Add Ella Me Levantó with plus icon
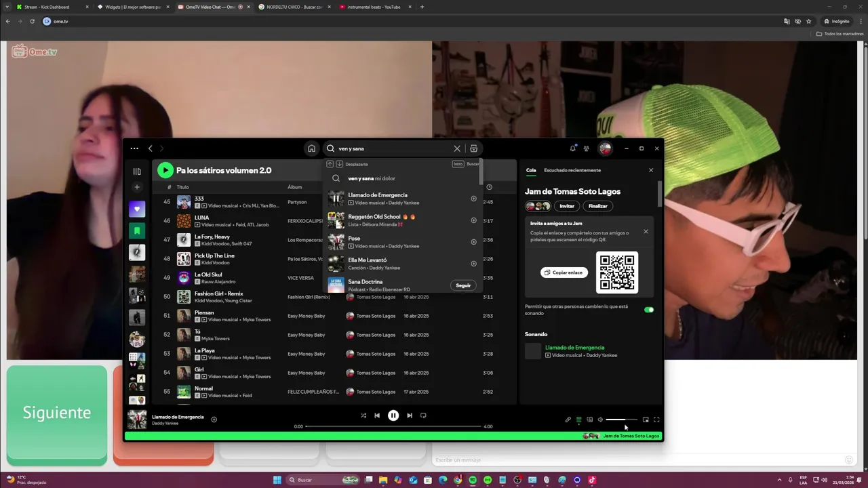868x488 pixels. pyautogui.click(x=473, y=264)
